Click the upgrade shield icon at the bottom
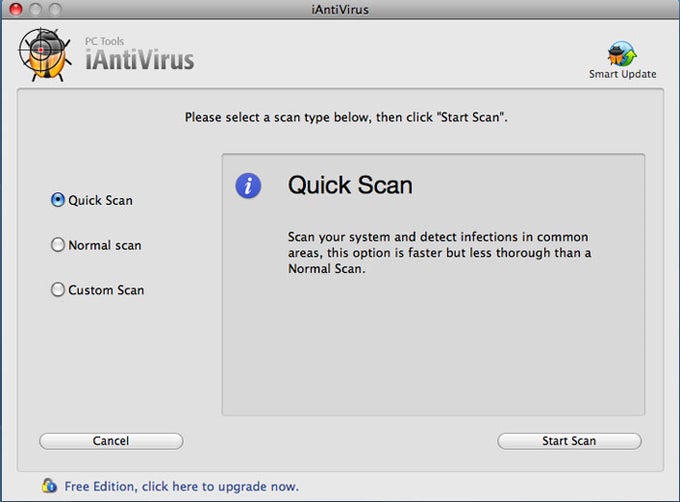 click(x=49, y=486)
